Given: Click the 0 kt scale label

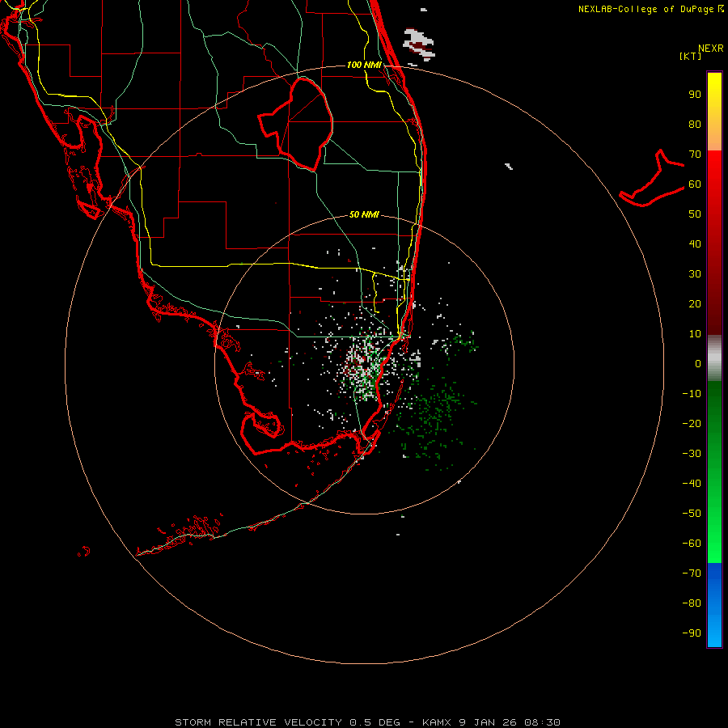Looking at the screenshot, I should [x=698, y=364].
